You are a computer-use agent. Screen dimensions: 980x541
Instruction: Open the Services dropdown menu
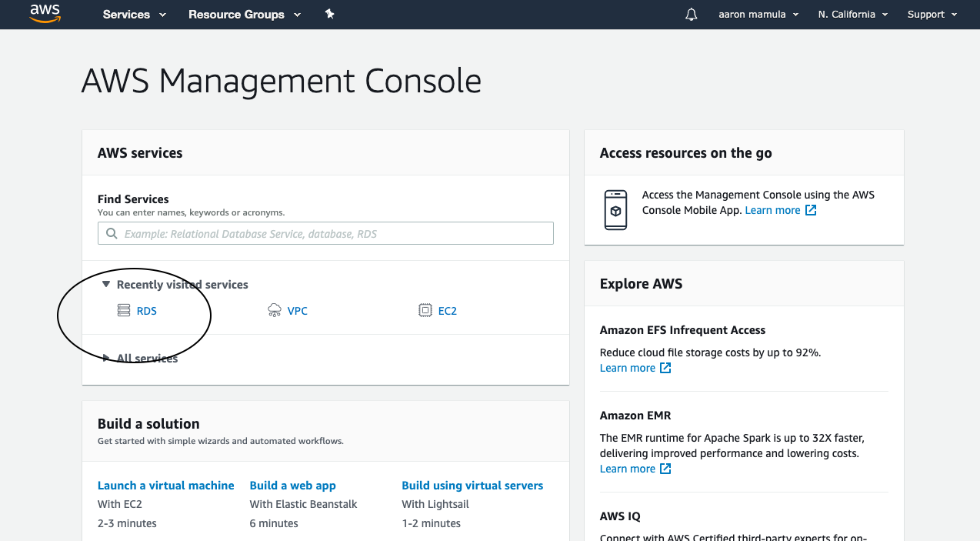point(135,15)
